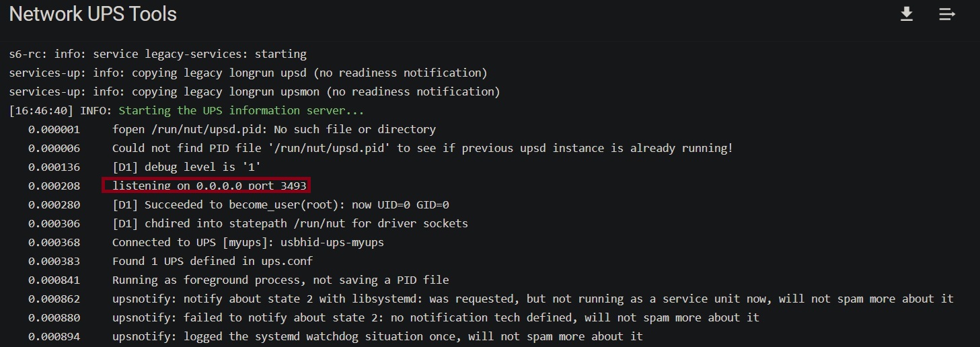Click 'failed to notify about state 2' line

[435, 317]
